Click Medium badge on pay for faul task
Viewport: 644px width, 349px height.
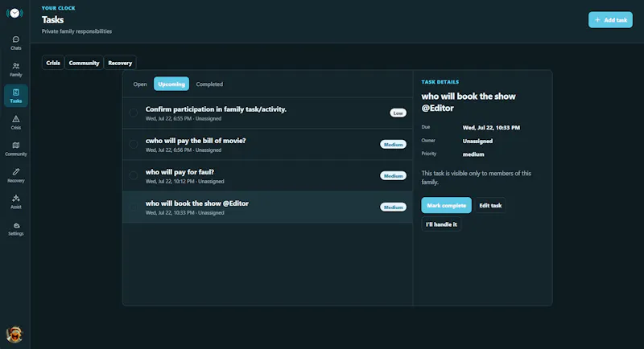pos(393,175)
